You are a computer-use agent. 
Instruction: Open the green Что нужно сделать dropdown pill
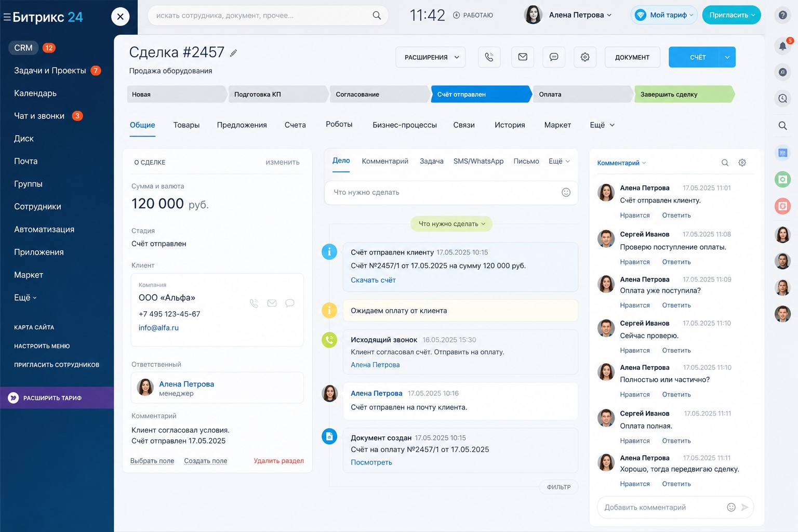pos(451,224)
